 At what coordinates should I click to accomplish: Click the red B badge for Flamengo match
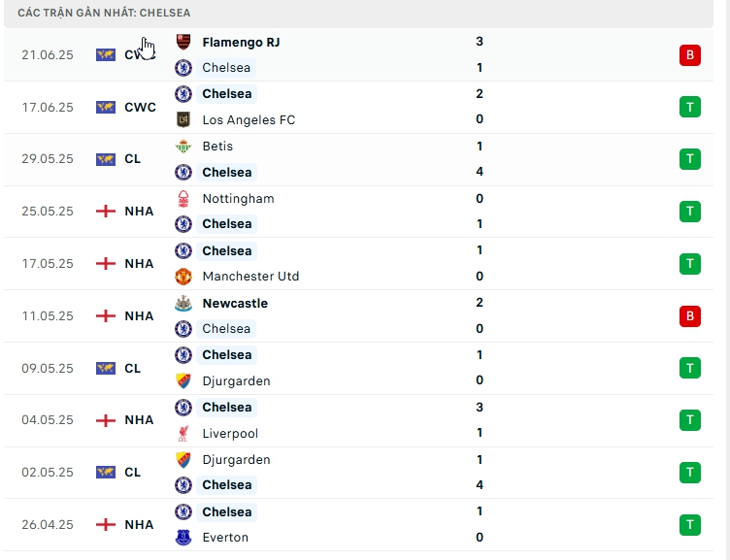click(x=689, y=55)
